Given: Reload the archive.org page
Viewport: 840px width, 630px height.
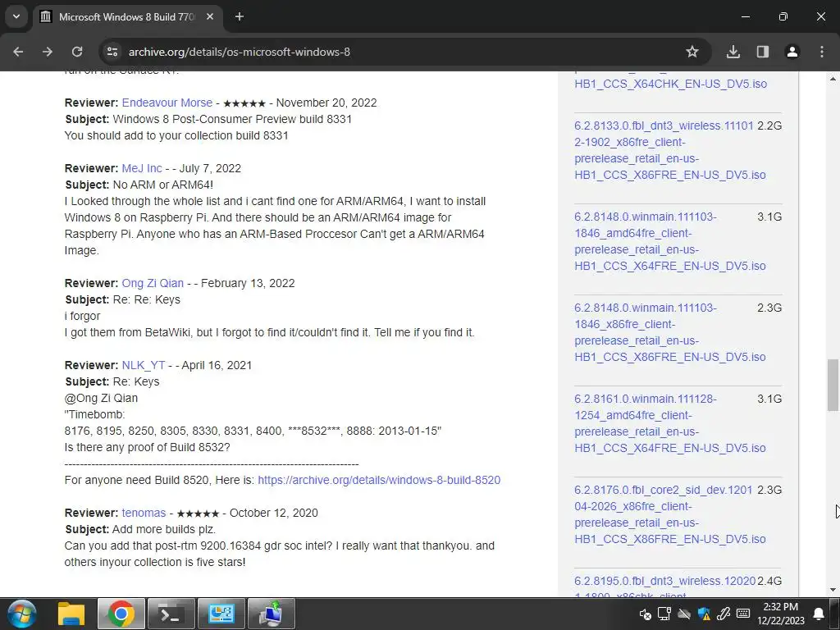Looking at the screenshot, I should [77, 52].
